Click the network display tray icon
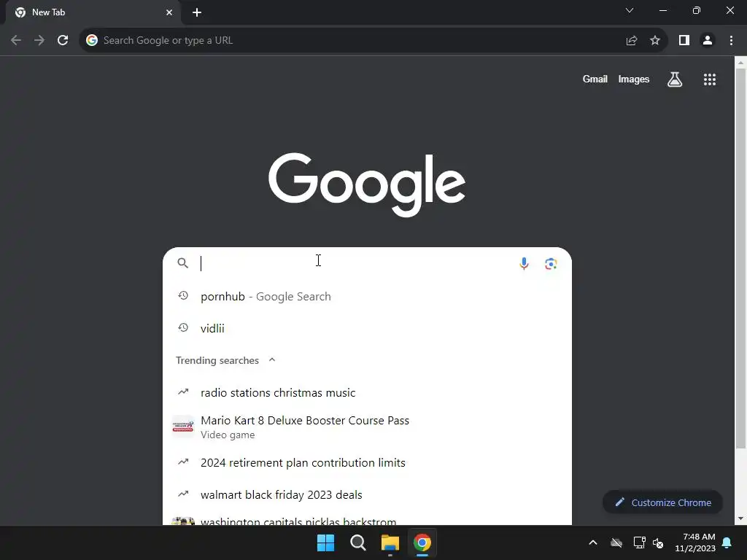The width and height of the screenshot is (747, 560). pyautogui.click(x=639, y=542)
